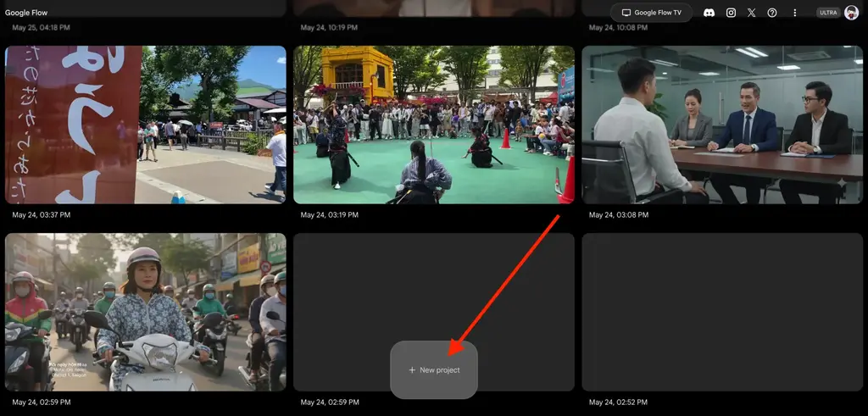Click the date 'May 24, 02:52 PM'

coord(618,402)
